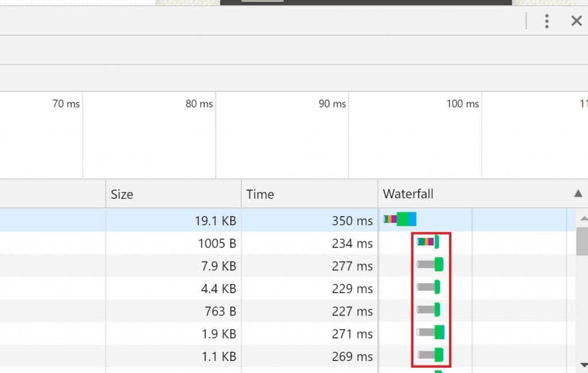Screen dimensions: 588x373
Task: Sort requests by the Time column
Action: [260, 194]
